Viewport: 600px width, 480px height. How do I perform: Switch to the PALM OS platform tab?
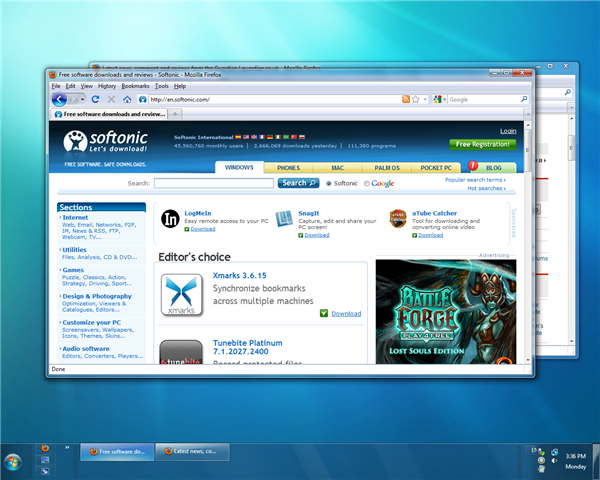pyautogui.click(x=387, y=168)
